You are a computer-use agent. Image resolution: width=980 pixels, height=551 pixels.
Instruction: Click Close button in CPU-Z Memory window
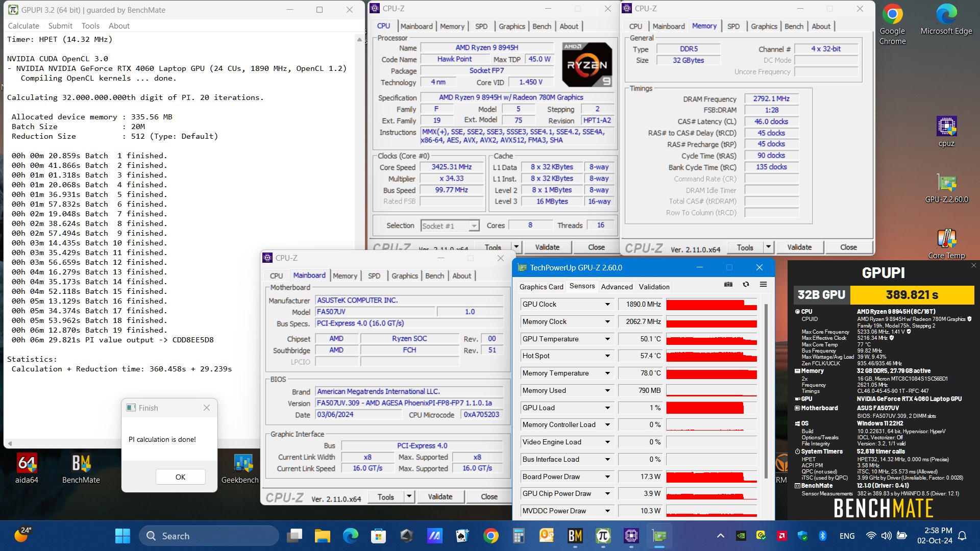click(x=848, y=247)
